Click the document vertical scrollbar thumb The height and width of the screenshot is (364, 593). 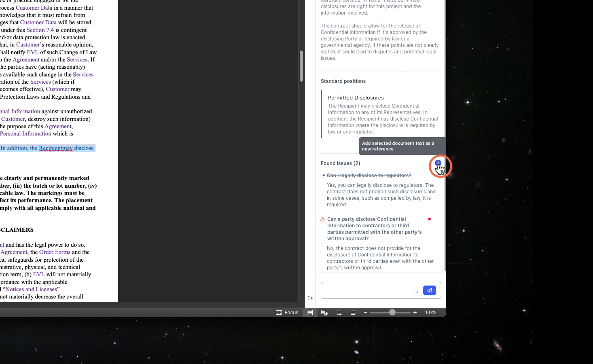[301, 66]
